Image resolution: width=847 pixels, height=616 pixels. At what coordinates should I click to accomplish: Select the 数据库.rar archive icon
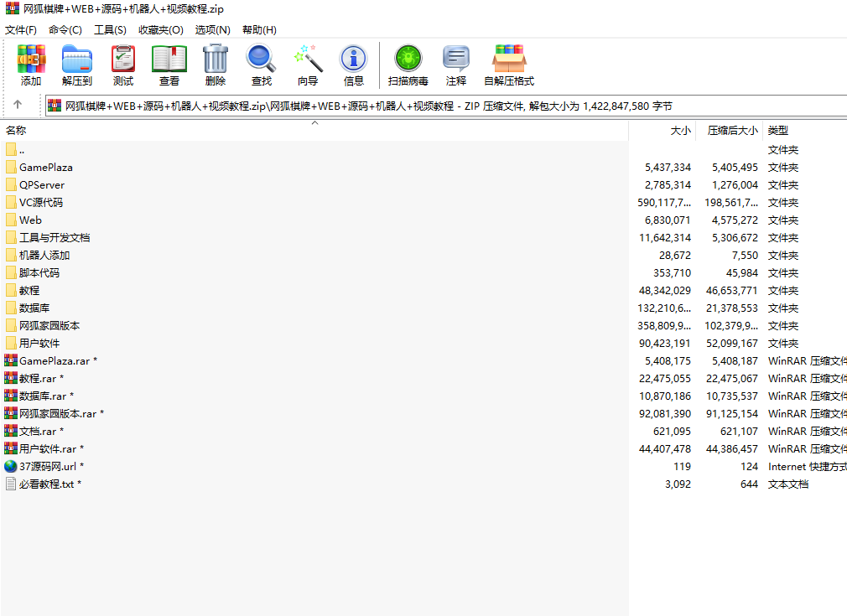pos(11,396)
